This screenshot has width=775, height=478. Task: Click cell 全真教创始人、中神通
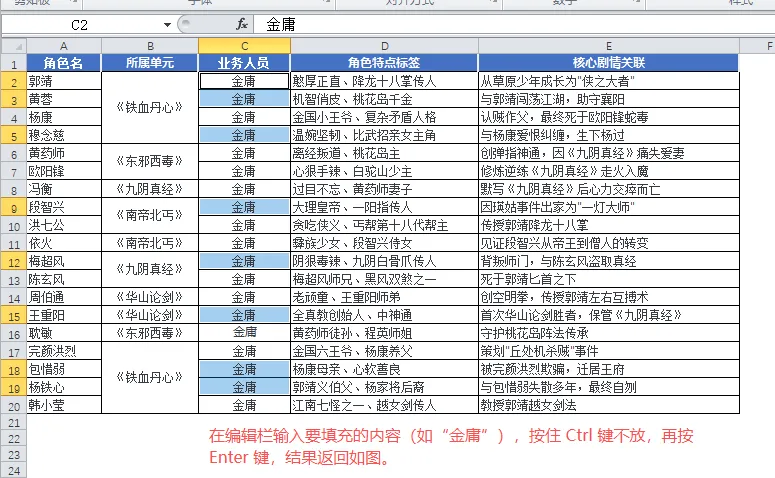384,315
